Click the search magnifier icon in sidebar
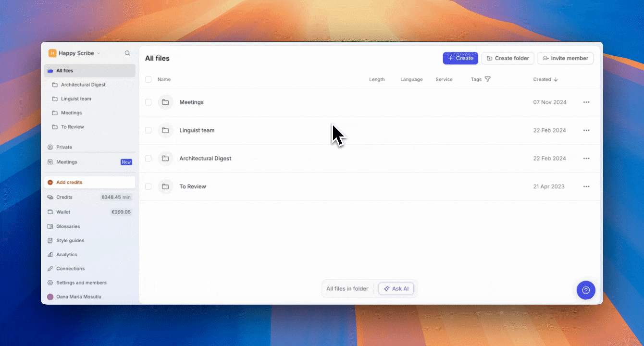The width and height of the screenshot is (644, 346). 127,53
